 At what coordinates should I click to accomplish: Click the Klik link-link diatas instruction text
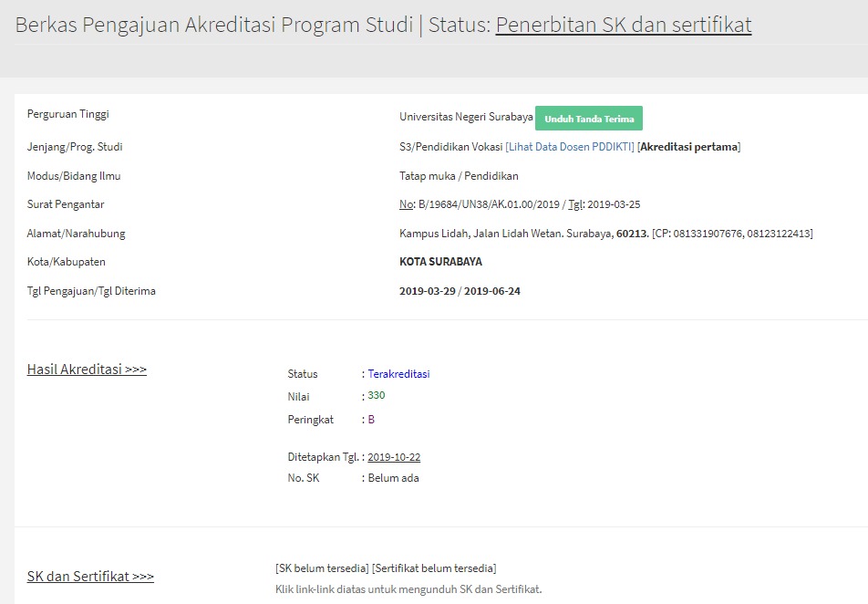tap(408, 589)
